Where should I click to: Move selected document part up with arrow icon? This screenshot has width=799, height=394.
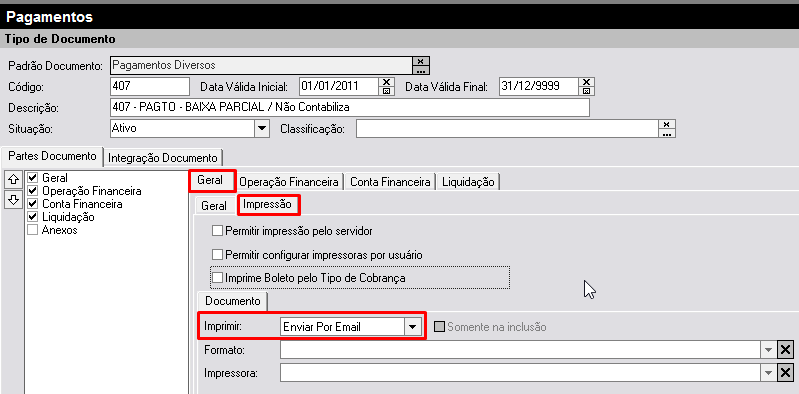13,179
